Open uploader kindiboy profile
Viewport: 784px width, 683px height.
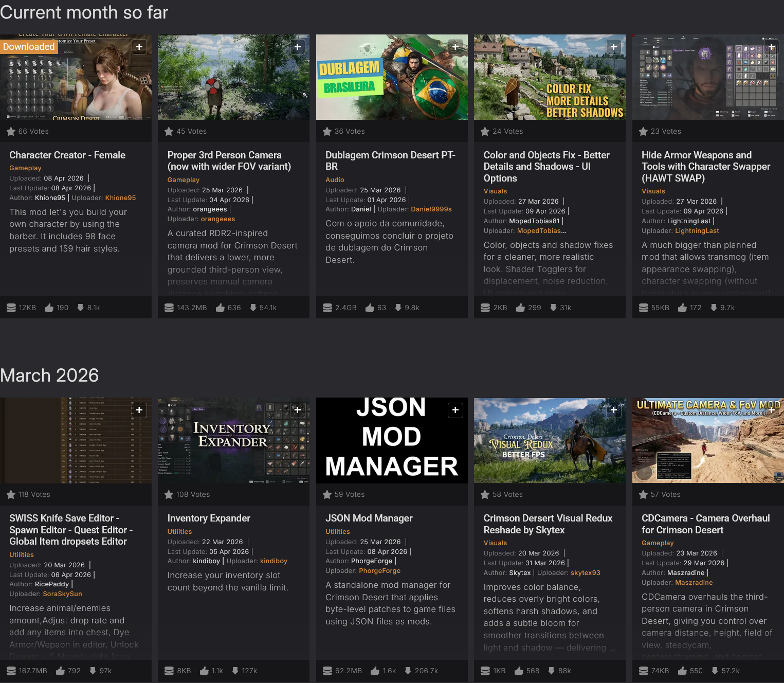(274, 561)
